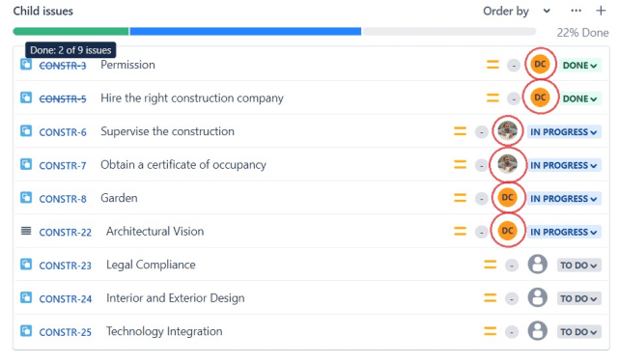Open issue link CONSTR-23
The image size is (618, 364).
(x=65, y=266)
